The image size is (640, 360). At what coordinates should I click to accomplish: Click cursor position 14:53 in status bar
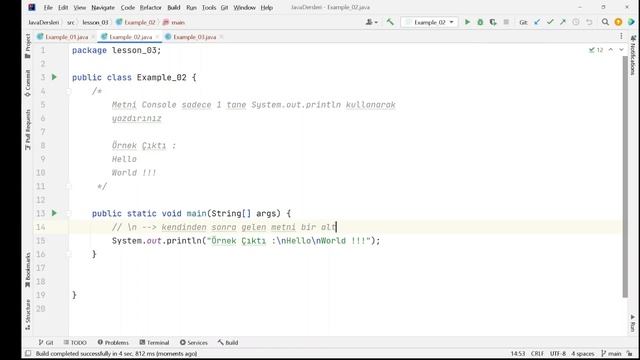(x=518, y=353)
